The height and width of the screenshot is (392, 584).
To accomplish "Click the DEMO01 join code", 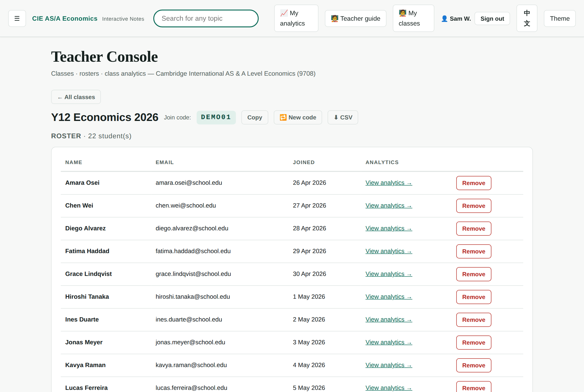I will 216,117.
